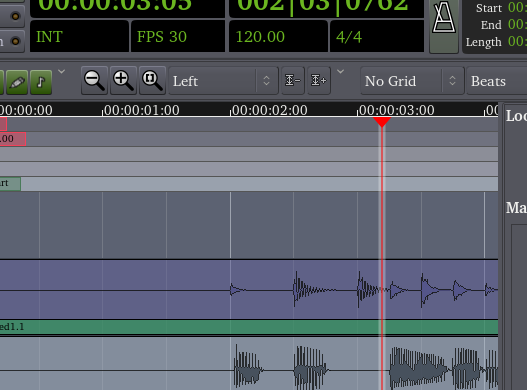The width and height of the screenshot is (527, 390).
Task: Click the 00:00:02:00 mark on timecode ruler
Action: [269, 110]
